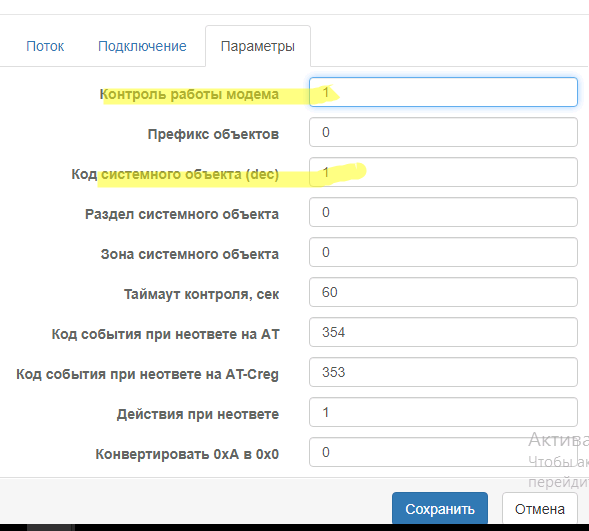Switch to the Поток tab
589x531 pixels.
click(45, 46)
